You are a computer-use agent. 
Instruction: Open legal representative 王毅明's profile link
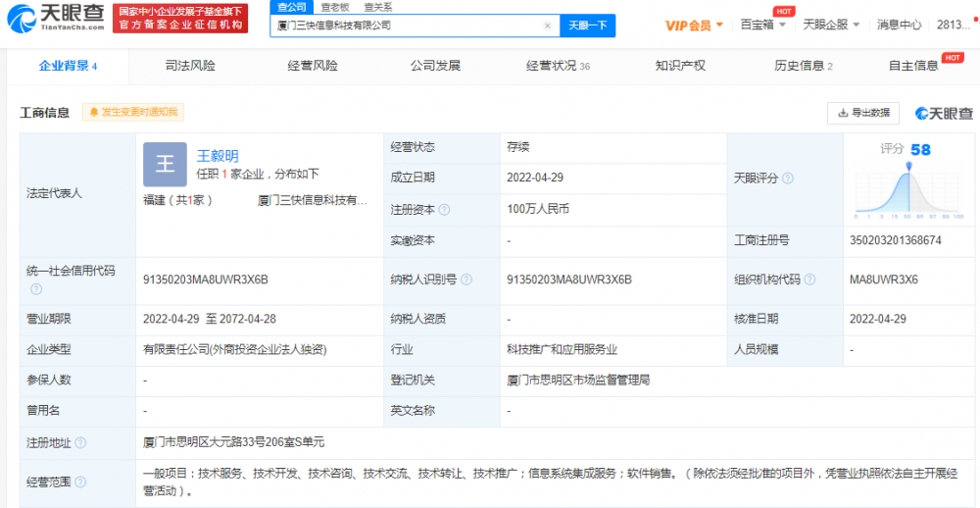pos(218,156)
